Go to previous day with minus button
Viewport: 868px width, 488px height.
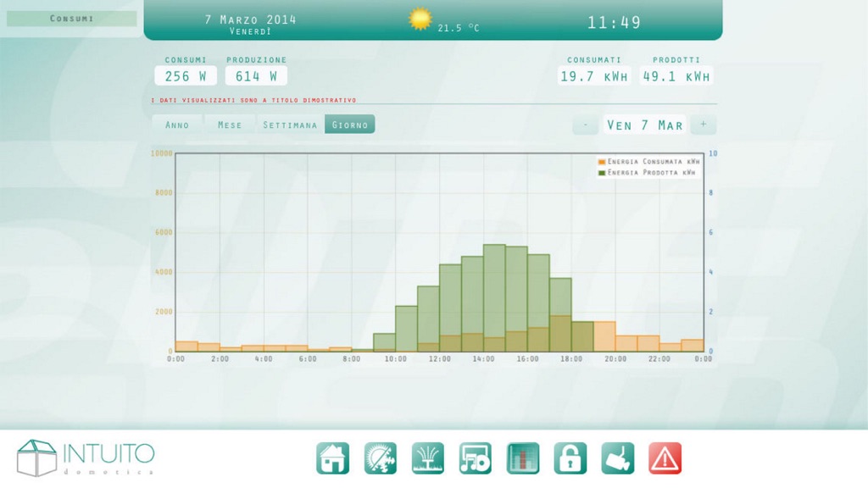pyautogui.click(x=585, y=125)
